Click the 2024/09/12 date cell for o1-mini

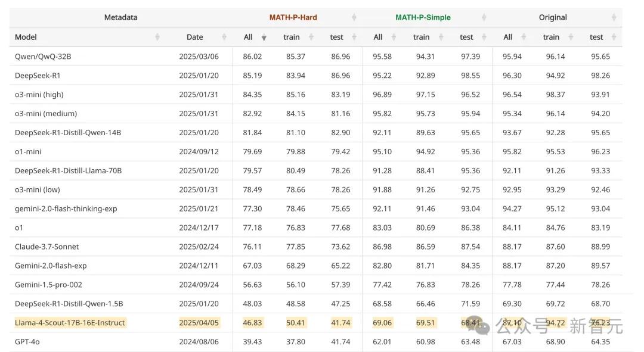coord(199,152)
